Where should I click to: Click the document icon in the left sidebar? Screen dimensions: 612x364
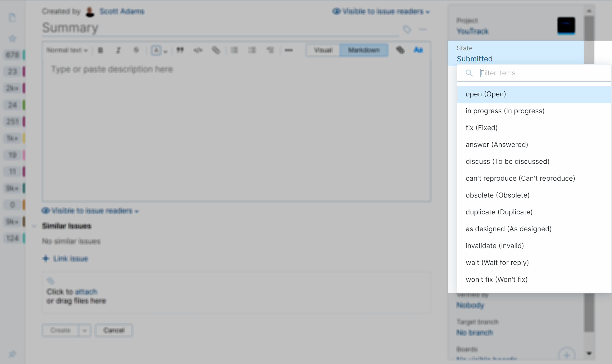pyautogui.click(x=12, y=17)
